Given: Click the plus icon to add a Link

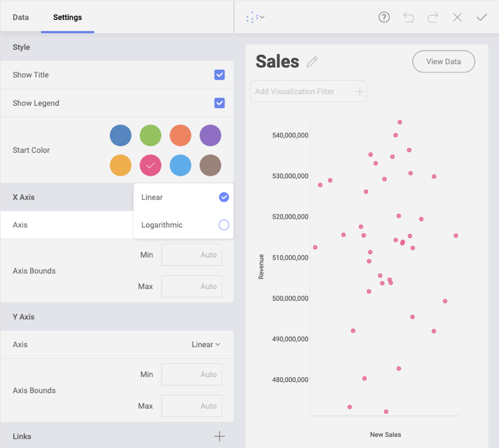Looking at the screenshot, I should (219, 437).
